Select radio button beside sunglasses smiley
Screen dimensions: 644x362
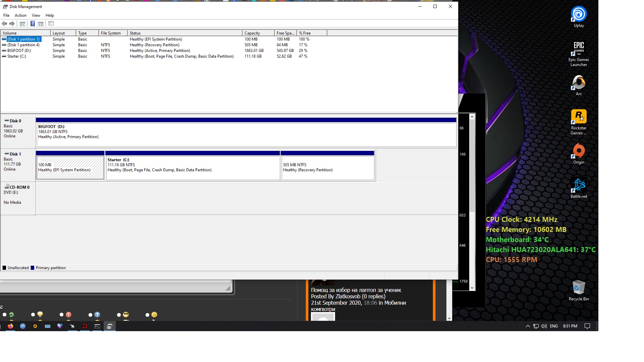(x=119, y=315)
